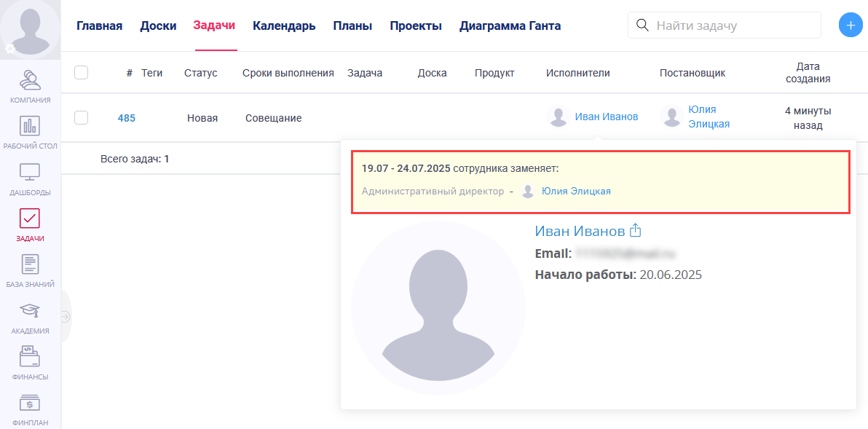Viewport: 868px width, 429px height.
Task: Click the Финплан dollar icon
Action: (30, 404)
